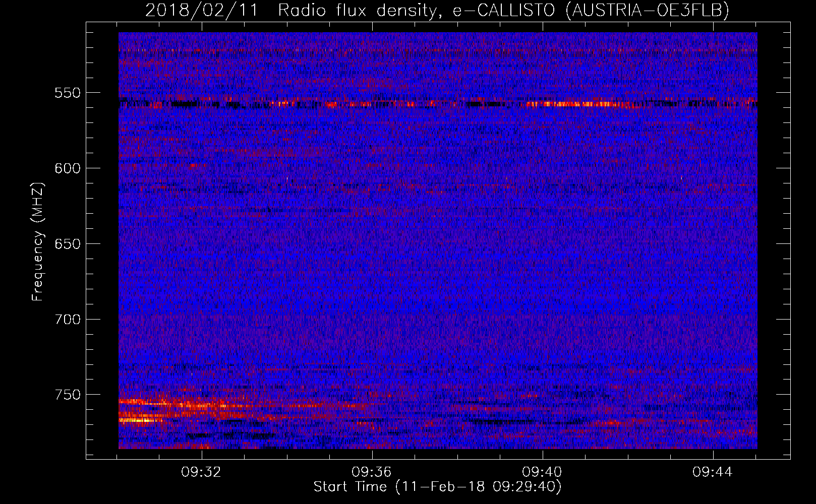This screenshot has height=504, width=816.
Task: Click the "Start Time (11-Feb-18 09:29:40)" label
Action: (437, 487)
